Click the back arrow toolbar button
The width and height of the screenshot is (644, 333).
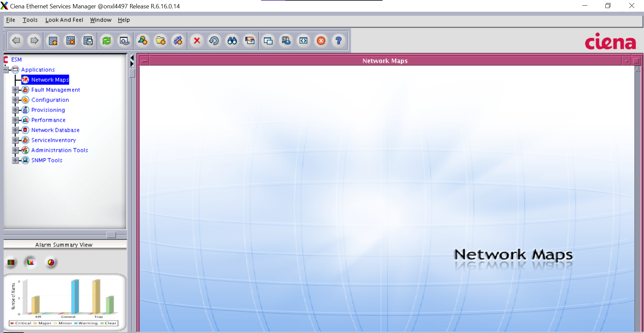pyautogui.click(x=16, y=41)
